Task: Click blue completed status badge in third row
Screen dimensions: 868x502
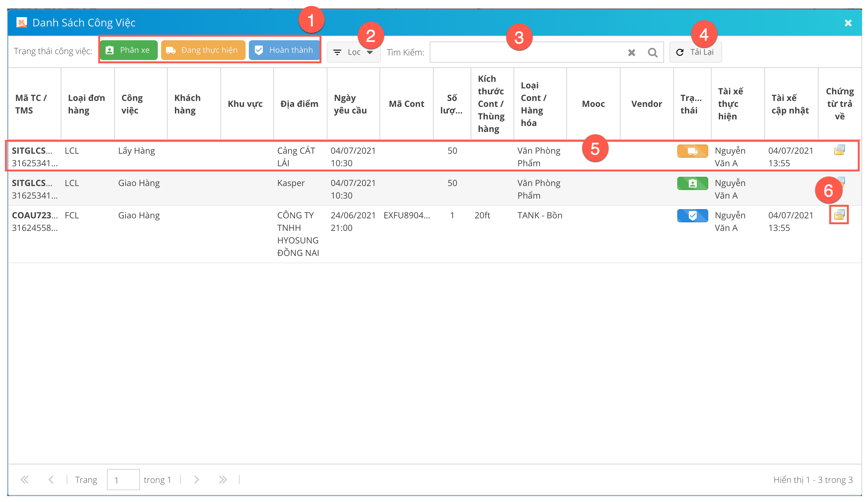Action: click(x=692, y=215)
